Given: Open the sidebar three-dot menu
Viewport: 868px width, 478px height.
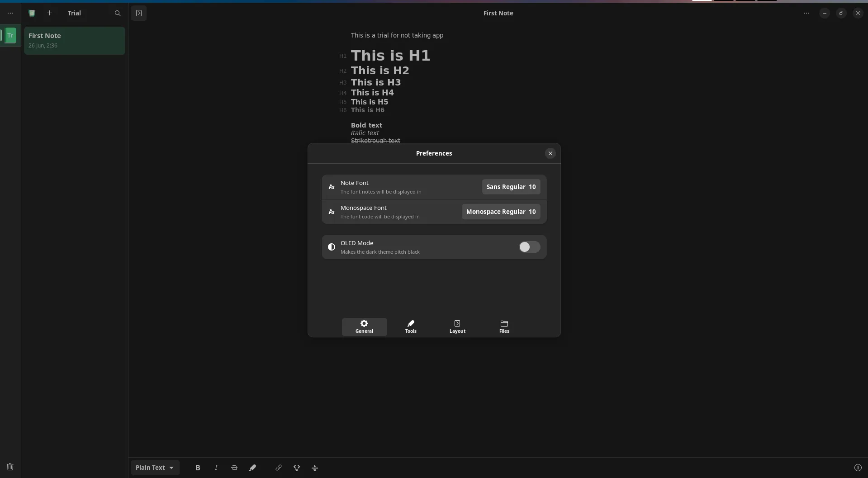Looking at the screenshot, I should coord(10,13).
